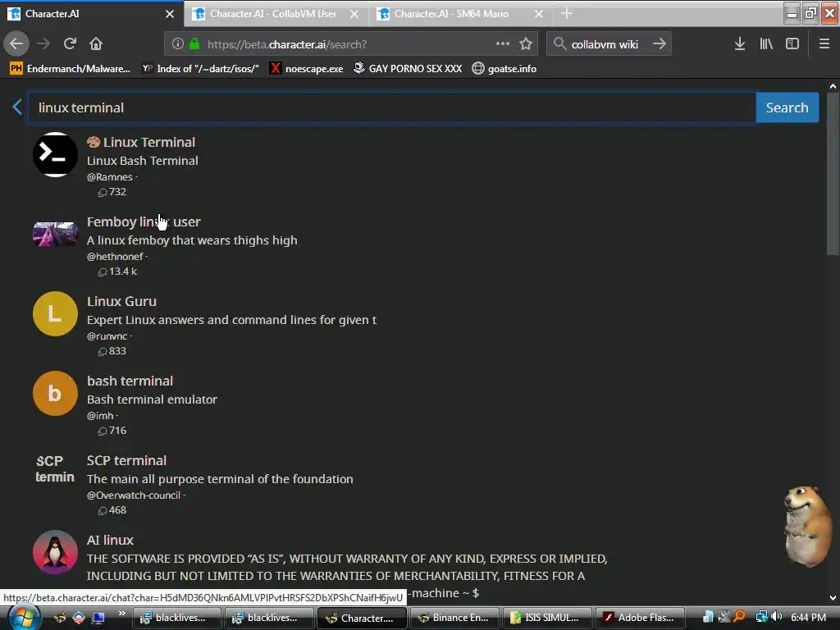Viewport: 840px width, 630px height.
Task: Click the scrollbar up arrow
Action: (833, 85)
